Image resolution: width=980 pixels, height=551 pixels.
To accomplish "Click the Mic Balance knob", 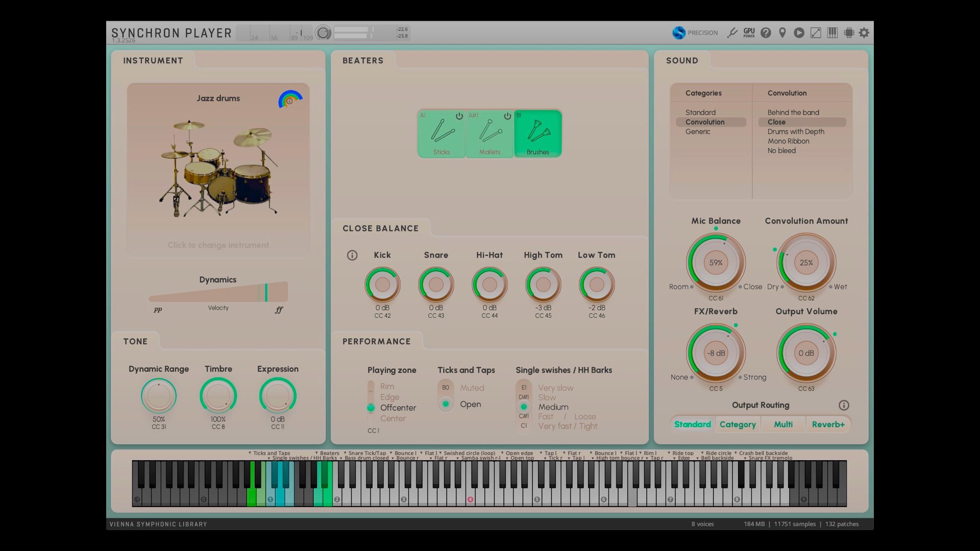I will click(716, 263).
